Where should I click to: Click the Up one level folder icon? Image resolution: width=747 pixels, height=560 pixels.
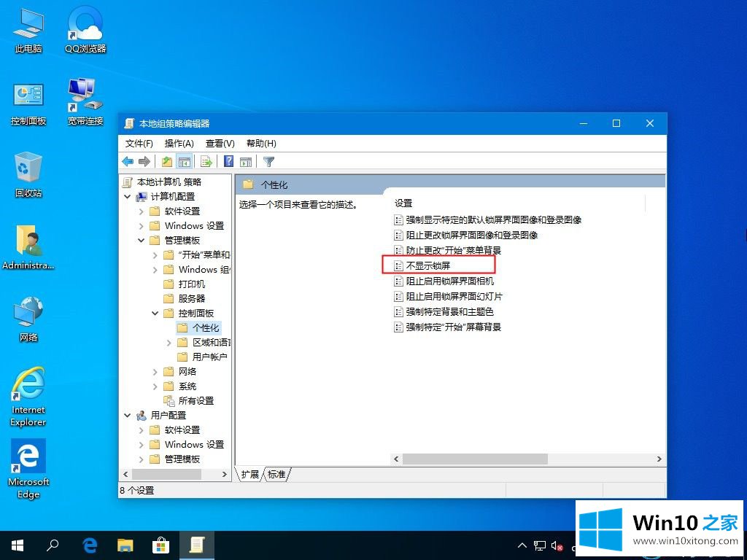tap(167, 162)
